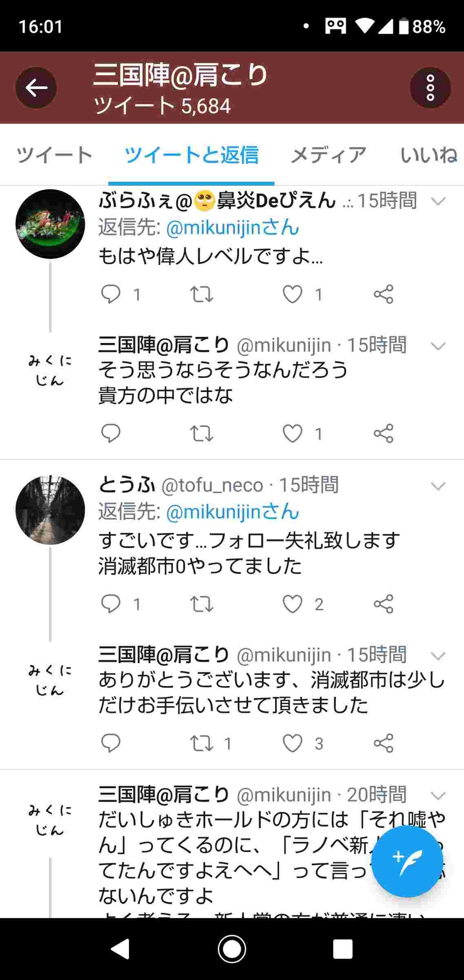Open chevron menu on とうふ's tweet
The image size is (464, 980).
click(x=438, y=486)
